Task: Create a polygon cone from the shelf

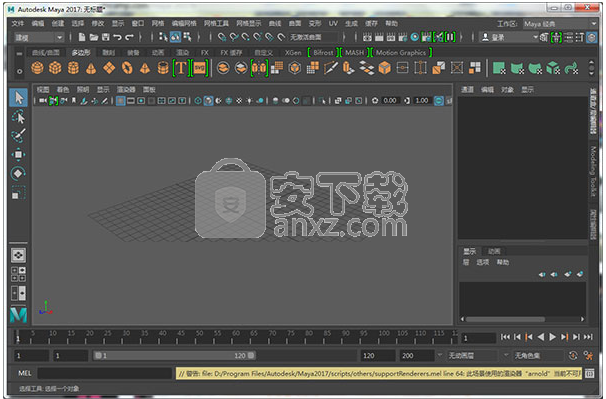Action: (91, 68)
